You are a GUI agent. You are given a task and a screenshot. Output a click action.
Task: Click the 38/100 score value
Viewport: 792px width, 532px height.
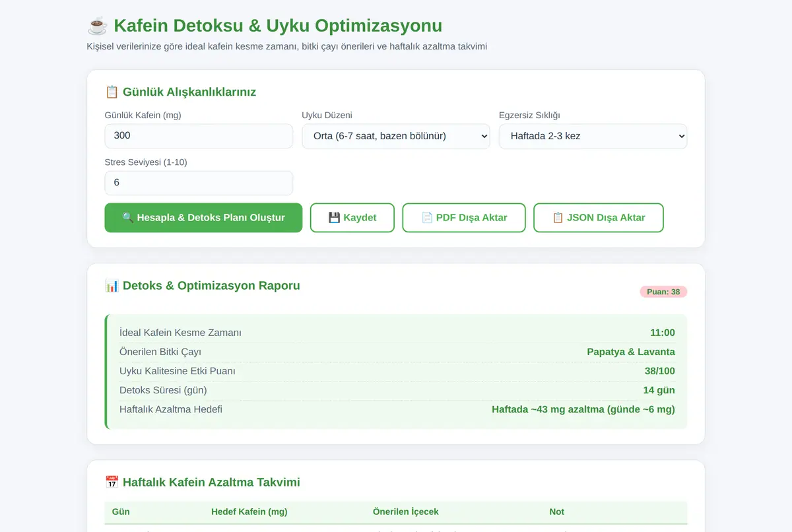point(660,371)
